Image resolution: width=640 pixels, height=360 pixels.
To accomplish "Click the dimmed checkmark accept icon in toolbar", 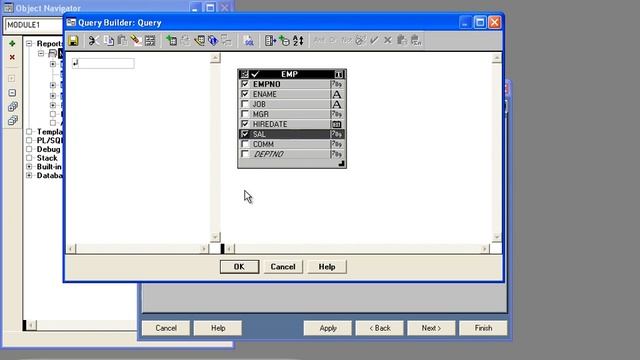I will tap(374, 40).
